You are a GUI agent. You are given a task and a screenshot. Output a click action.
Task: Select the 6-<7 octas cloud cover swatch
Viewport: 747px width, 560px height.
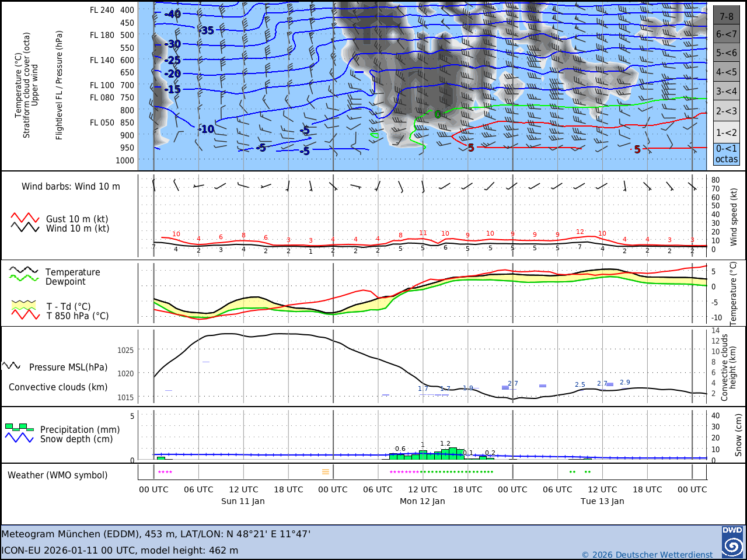point(727,34)
